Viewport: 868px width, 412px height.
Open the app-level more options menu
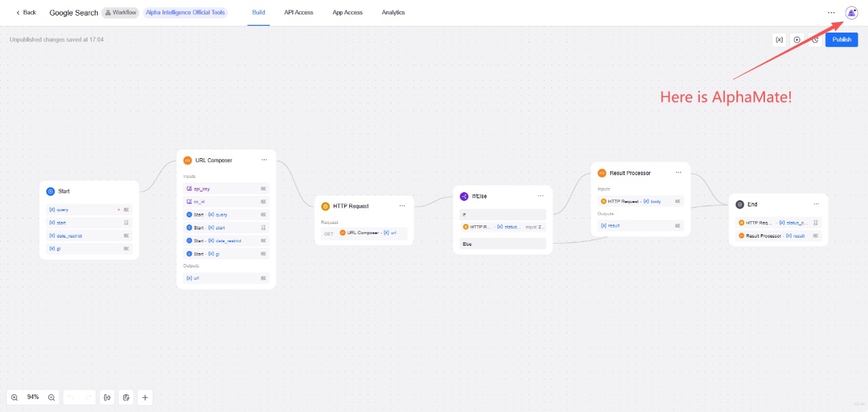click(x=831, y=12)
